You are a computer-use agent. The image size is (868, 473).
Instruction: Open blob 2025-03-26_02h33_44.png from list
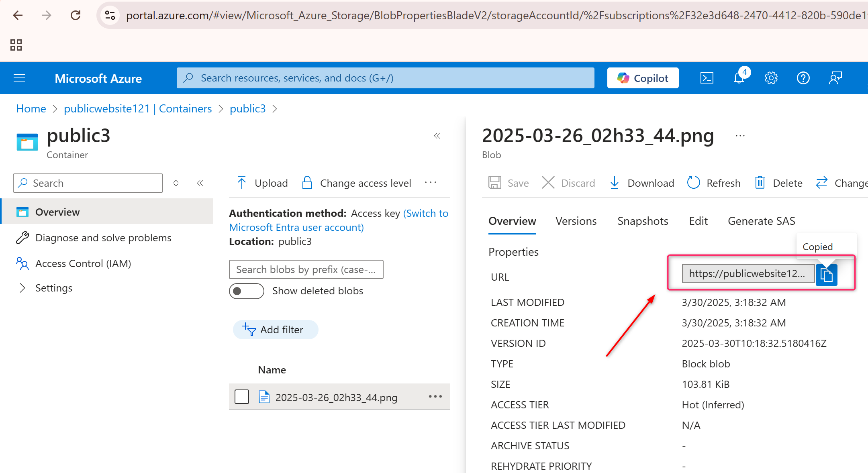(336, 398)
